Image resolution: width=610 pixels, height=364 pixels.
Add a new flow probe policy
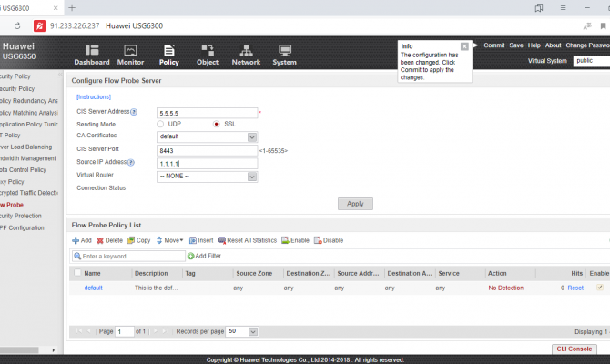click(82, 240)
